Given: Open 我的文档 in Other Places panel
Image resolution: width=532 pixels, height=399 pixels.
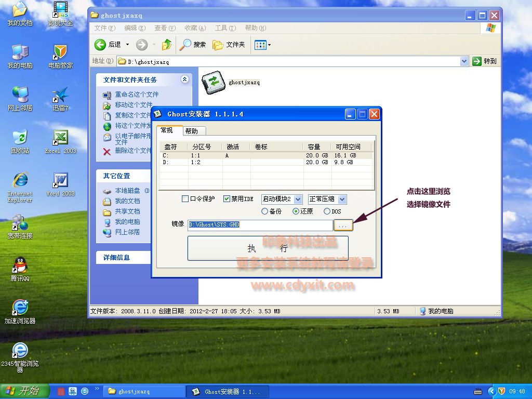Looking at the screenshot, I should pos(127,201).
